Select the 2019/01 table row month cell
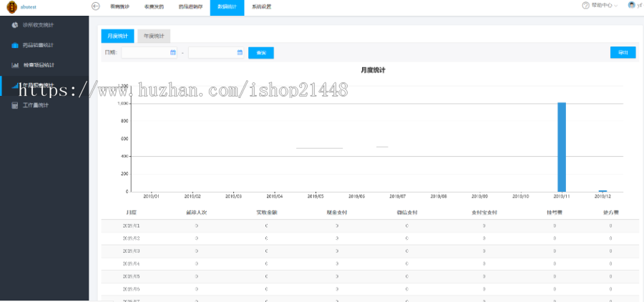The image size is (644, 302). tap(132, 226)
